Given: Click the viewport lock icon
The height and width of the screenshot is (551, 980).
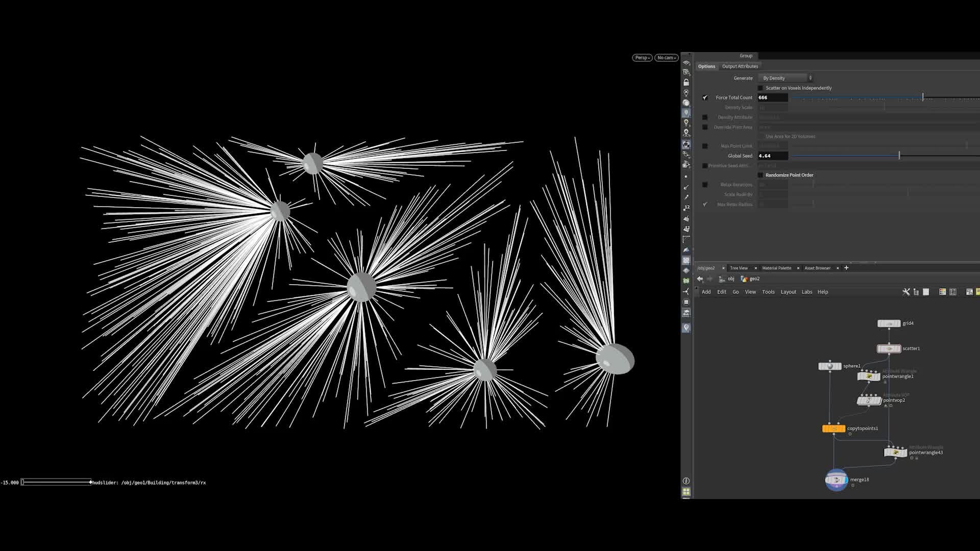Looking at the screenshot, I should click(x=686, y=82).
